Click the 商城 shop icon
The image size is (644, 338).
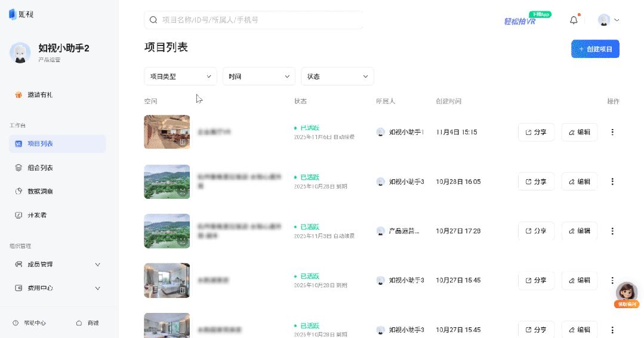(79, 323)
